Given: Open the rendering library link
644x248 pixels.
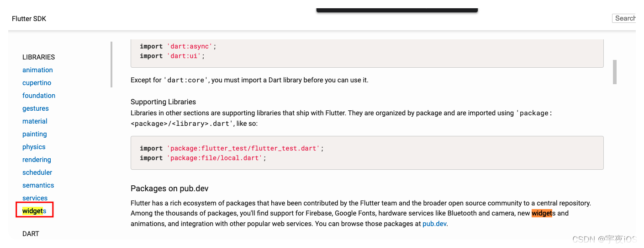Looking at the screenshot, I should pyautogui.click(x=37, y=160).
